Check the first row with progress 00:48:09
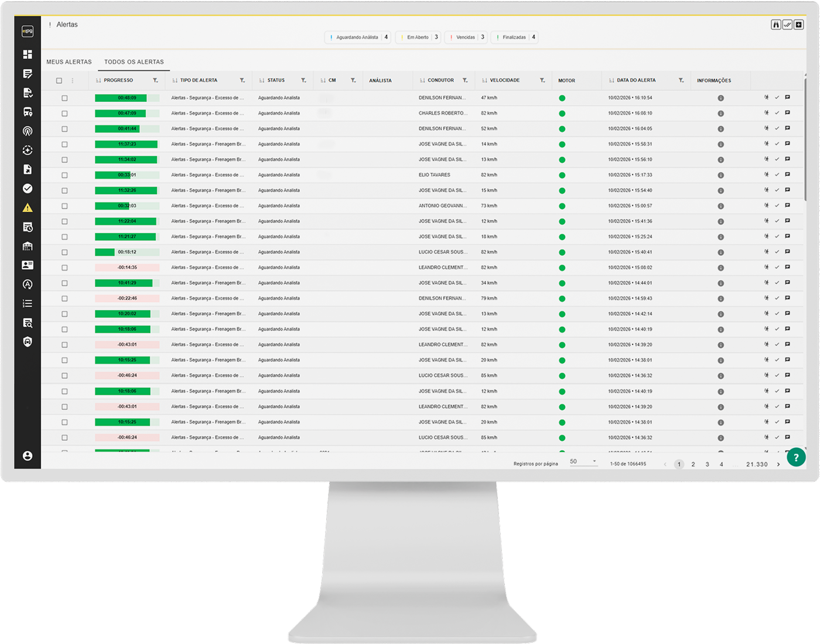The width and height of the screenshot is (820, 644). 64,98
